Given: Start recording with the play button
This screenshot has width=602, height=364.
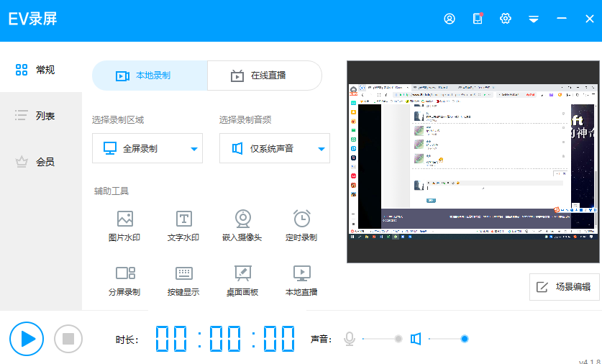Looking at the screenshot, I should 27,339.
